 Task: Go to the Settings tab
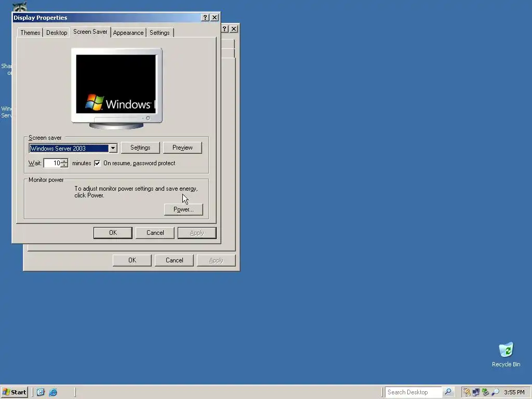tap(159, 33)
